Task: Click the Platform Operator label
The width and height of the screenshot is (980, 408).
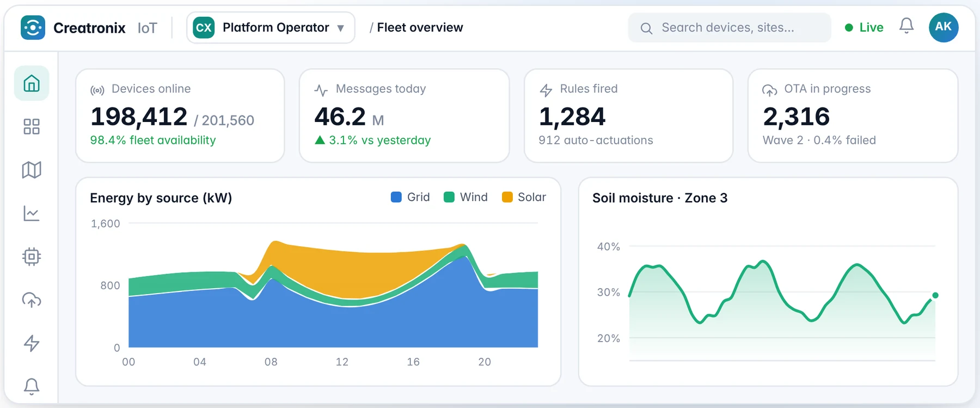Action: point(275,27)
